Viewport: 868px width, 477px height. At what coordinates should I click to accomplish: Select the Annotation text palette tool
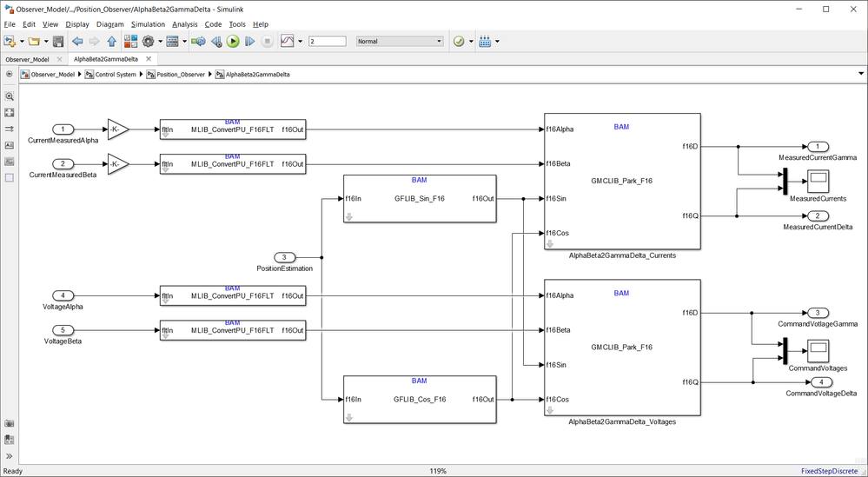pos(10,145)
